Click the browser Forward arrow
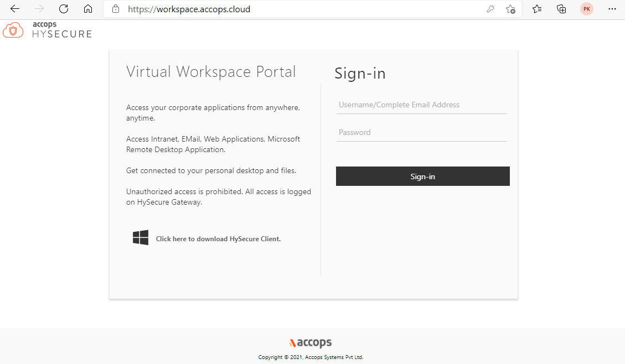Screen dimensions: 625x364 coord(39,9)
